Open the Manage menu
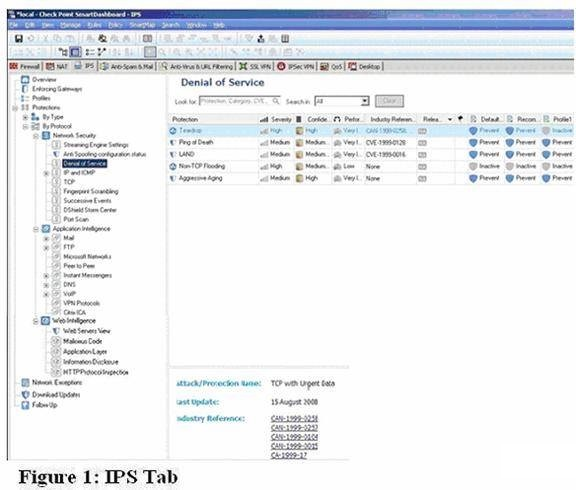 [70, 25]
